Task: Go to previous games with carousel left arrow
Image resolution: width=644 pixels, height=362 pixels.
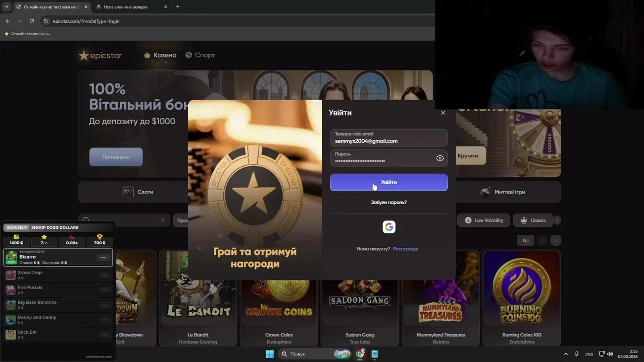Action: (542, 240)
